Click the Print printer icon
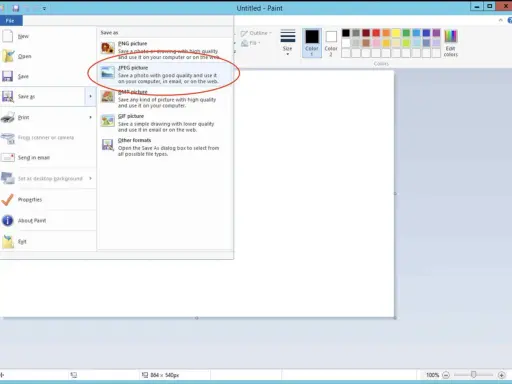The image size is (512, 384). tap(8, 117)
